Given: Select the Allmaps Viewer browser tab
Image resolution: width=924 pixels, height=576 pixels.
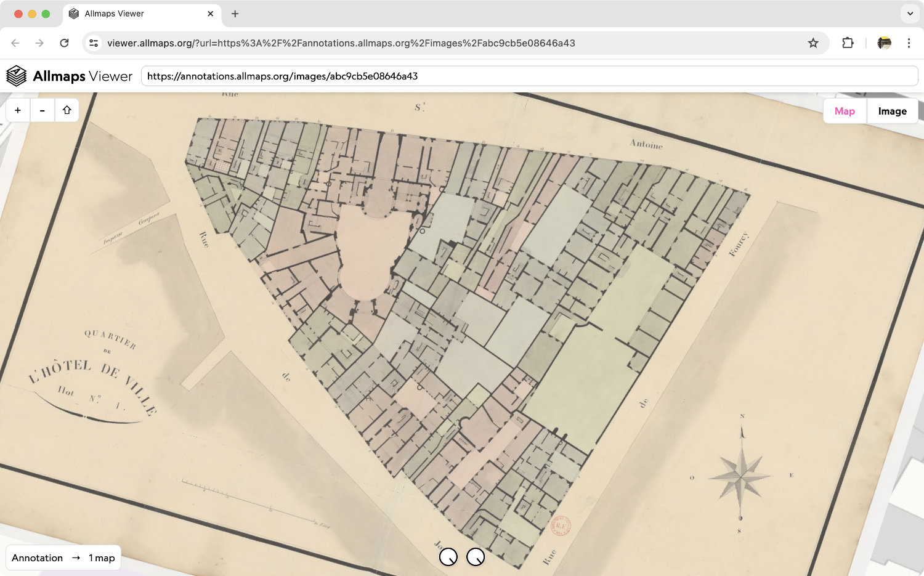Looking at the screenshot, I should [x=142, y=14].
